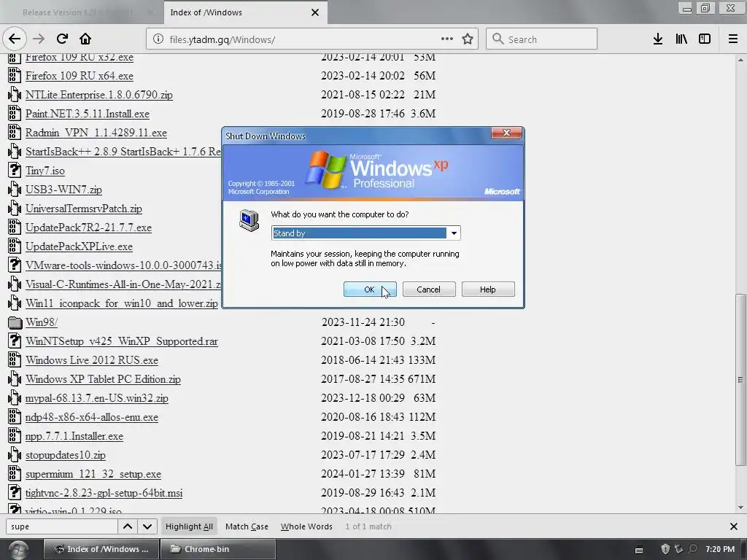Open the page actions three-dot menu
Image resolution: width=747 pixels, height=560 pixels.
(x=447, y=39)
